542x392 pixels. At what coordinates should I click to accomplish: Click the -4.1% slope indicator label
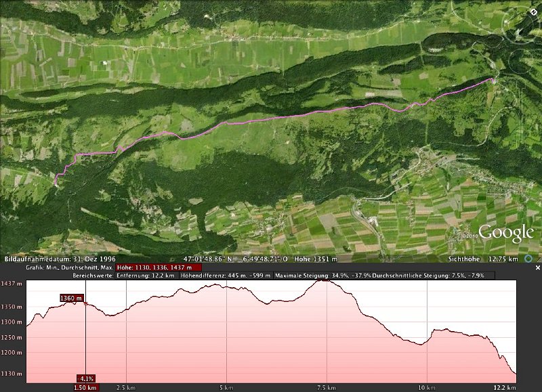click(85, 378)
